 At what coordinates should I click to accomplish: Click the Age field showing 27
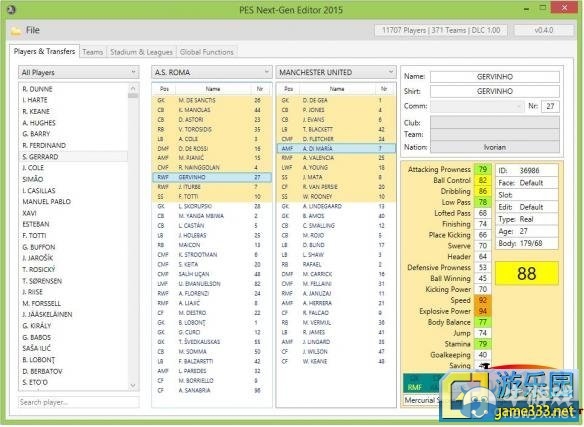pyautogui.click(x=527, y=231)
